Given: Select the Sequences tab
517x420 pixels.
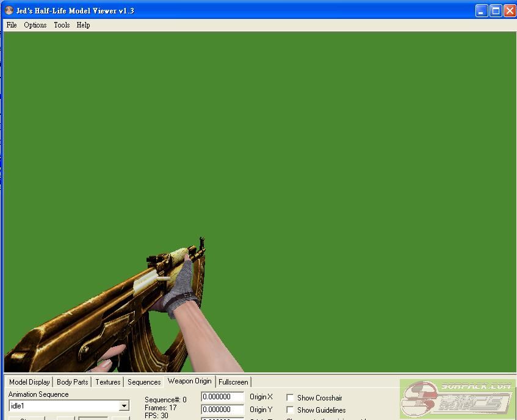Looking at the screenshot, I should pos(144,382).
